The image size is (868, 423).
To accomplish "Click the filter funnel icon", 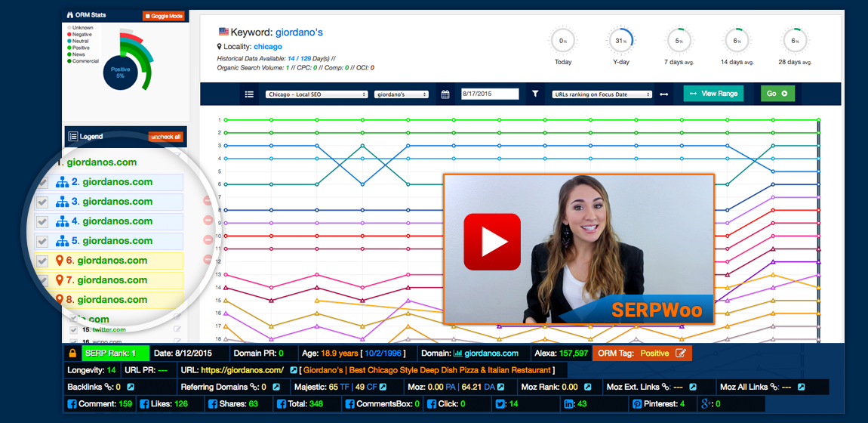I will coord(535,94).
